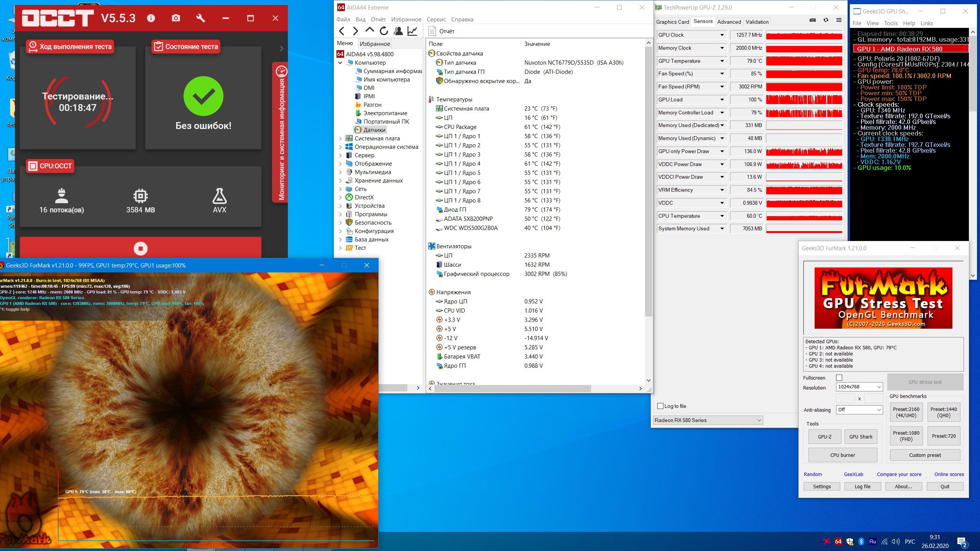This screenshot has height=551, width=980.
Task: Expand Системная плата tree node
Action: (340, 139)
